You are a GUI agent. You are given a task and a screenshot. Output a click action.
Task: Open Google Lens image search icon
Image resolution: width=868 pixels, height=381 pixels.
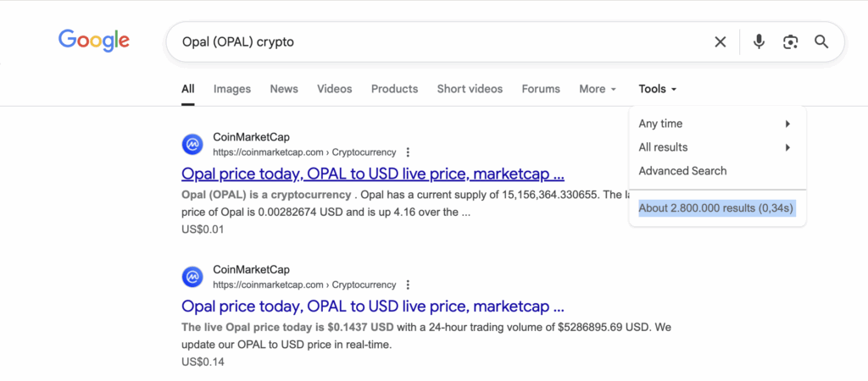[790, 41]
